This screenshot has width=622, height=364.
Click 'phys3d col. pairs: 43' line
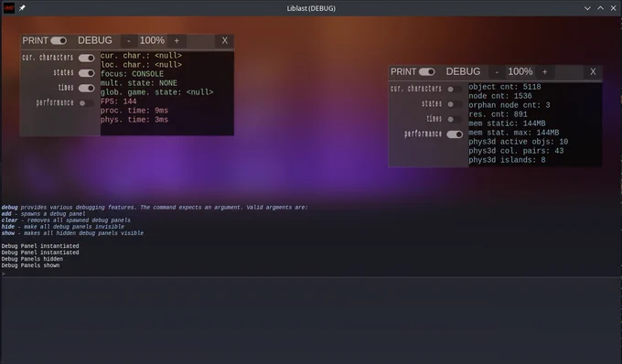(516, 151)
